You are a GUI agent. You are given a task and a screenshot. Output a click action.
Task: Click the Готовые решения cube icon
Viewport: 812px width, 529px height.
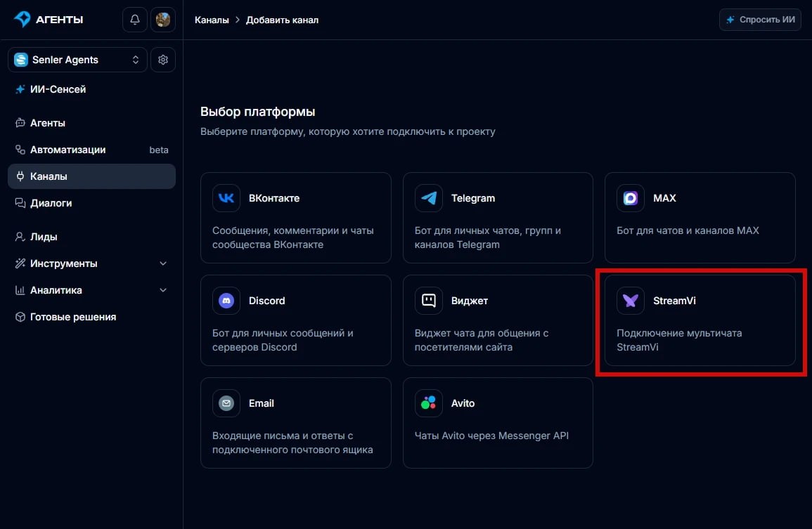(x=20, y=317)
